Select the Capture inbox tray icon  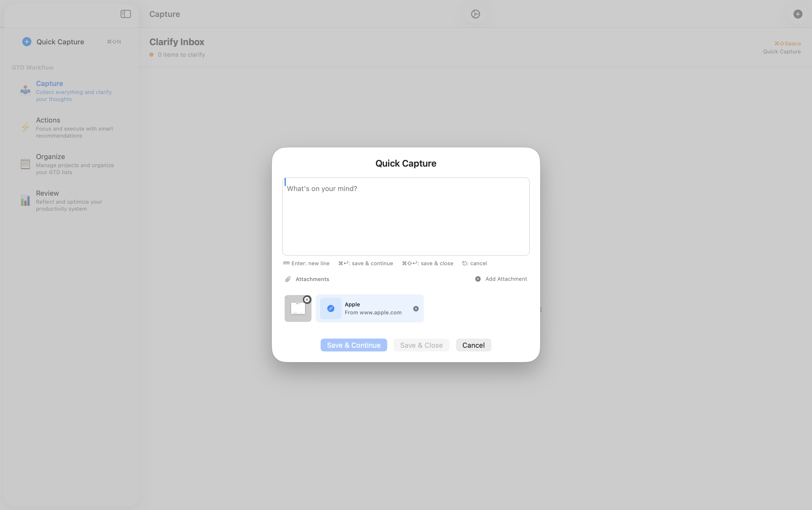25,90
